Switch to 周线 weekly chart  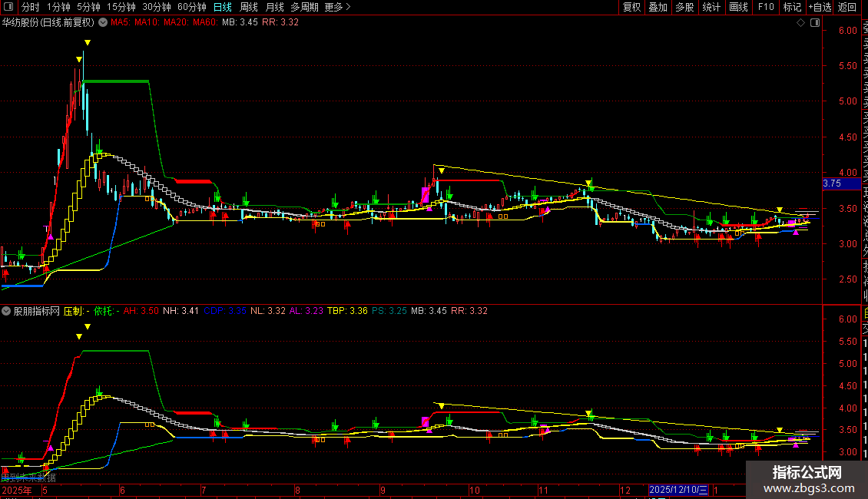249,7
